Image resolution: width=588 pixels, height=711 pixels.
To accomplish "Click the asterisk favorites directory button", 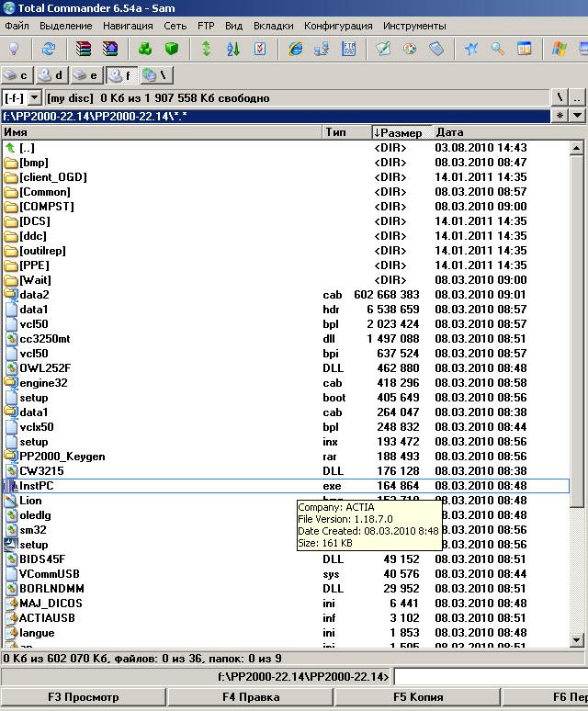I will point(560,116).
